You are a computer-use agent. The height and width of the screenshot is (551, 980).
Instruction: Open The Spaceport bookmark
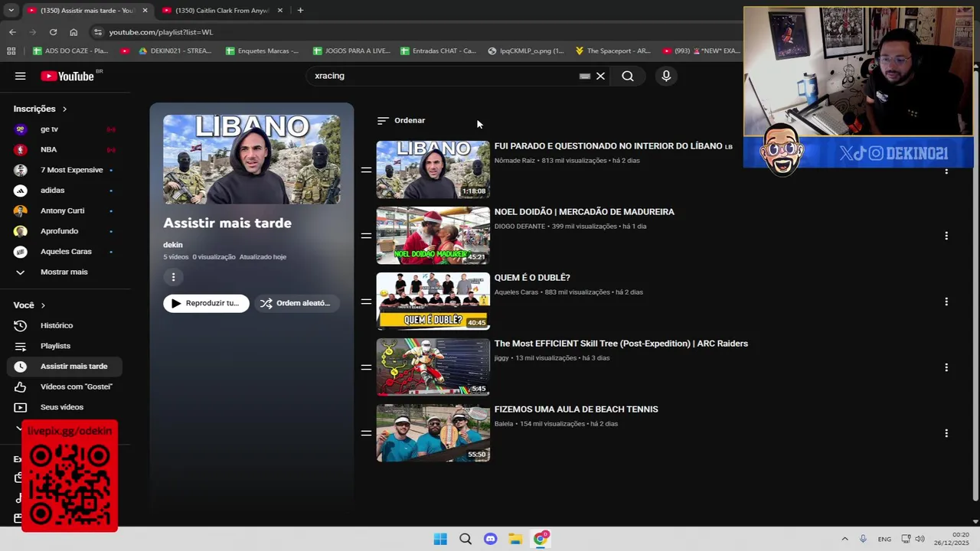pyautogui.click(x=612, y=51)
